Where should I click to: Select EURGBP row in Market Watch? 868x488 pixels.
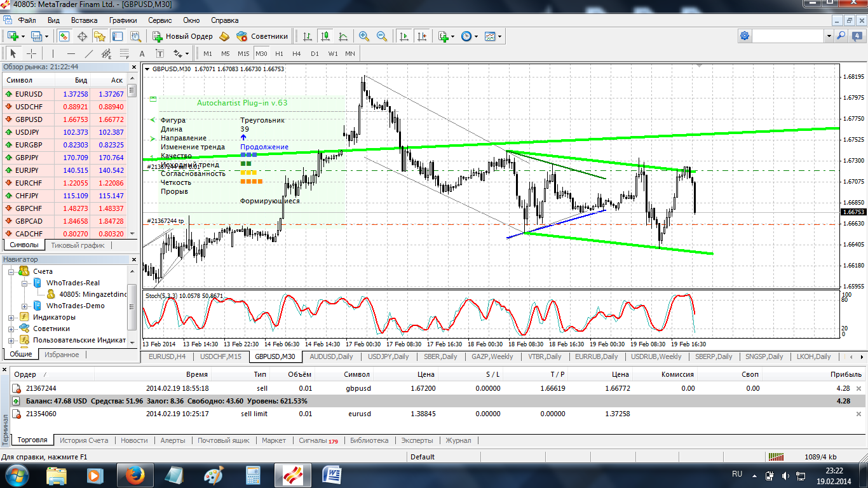64,145
